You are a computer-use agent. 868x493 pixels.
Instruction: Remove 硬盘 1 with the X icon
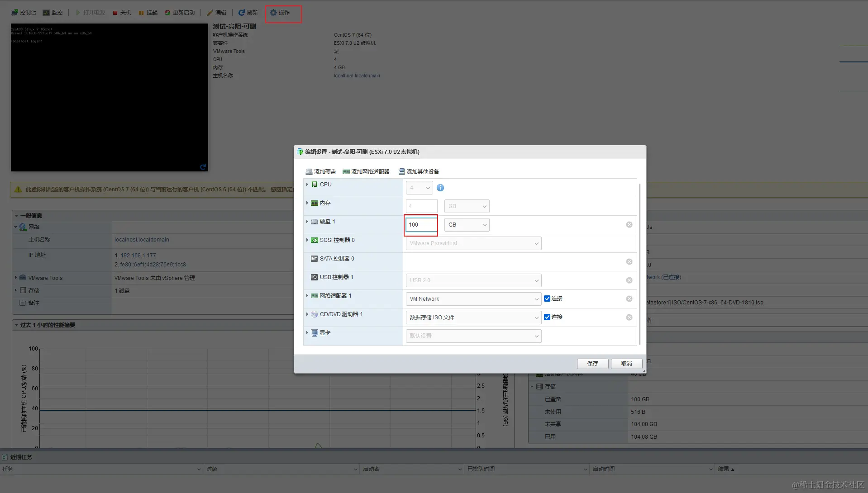pyautogui.click(x=629, y=225)
